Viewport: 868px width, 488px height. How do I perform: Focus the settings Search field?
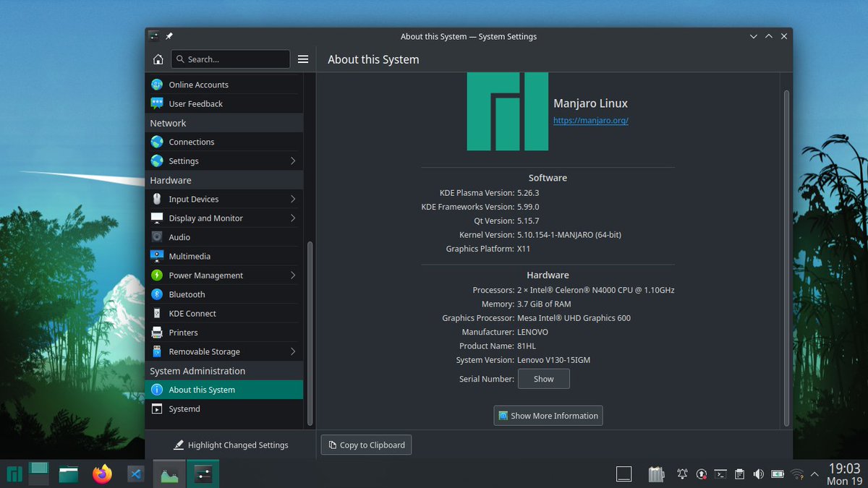230,59
